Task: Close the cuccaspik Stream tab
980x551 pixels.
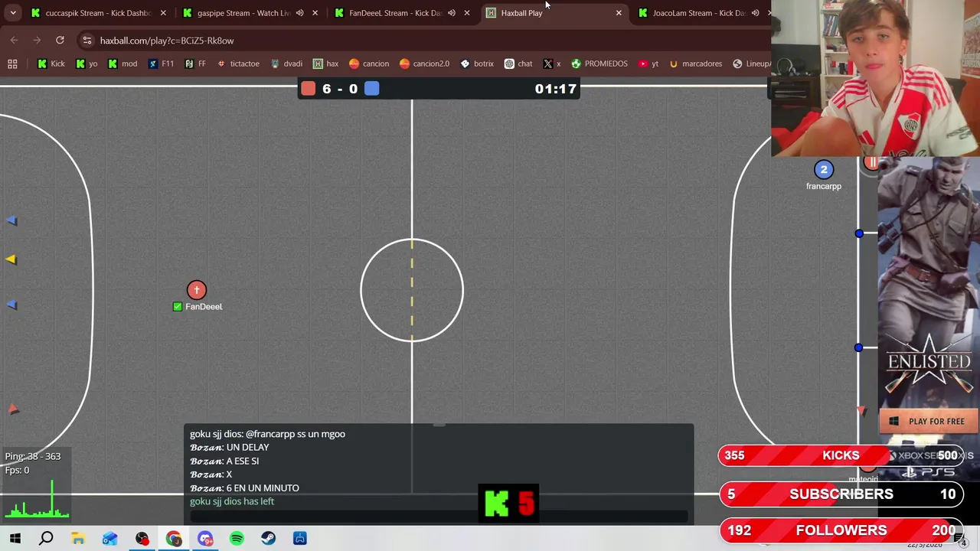Action: [x=163, y=13]
